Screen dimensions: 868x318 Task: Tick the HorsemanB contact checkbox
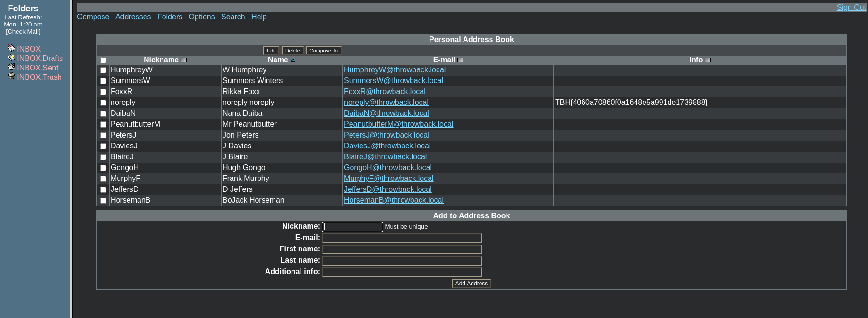click(103, 200)
